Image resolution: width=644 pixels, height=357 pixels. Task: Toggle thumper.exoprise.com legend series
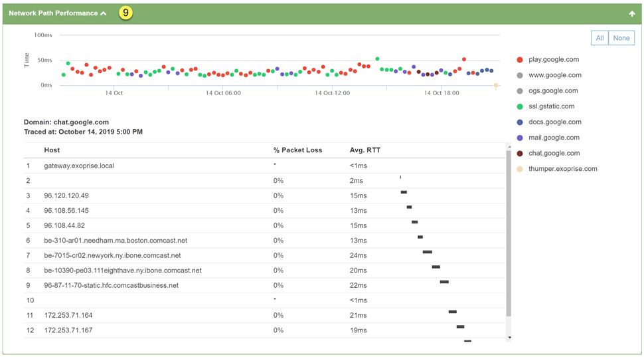tap(557, 169)
